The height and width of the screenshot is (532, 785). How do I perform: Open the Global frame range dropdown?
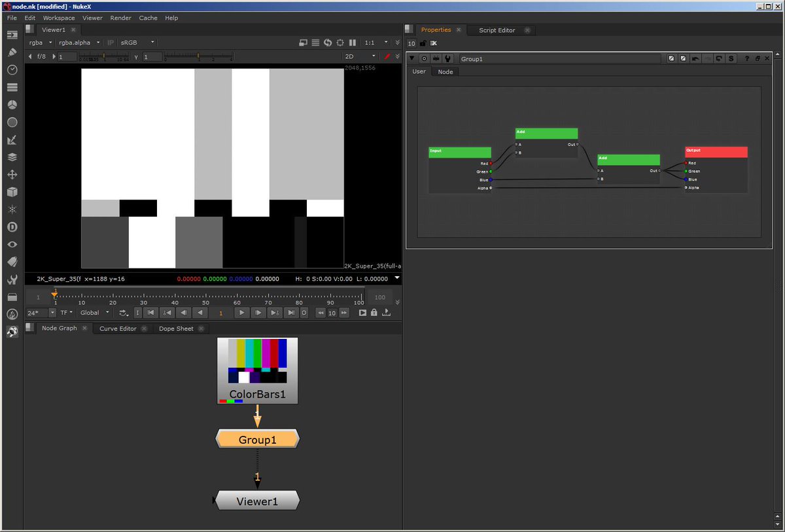(95, 313)
